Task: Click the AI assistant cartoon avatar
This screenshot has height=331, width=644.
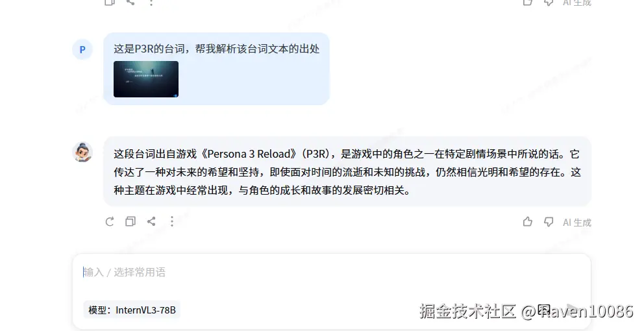Action: click(x=82, y=153)
